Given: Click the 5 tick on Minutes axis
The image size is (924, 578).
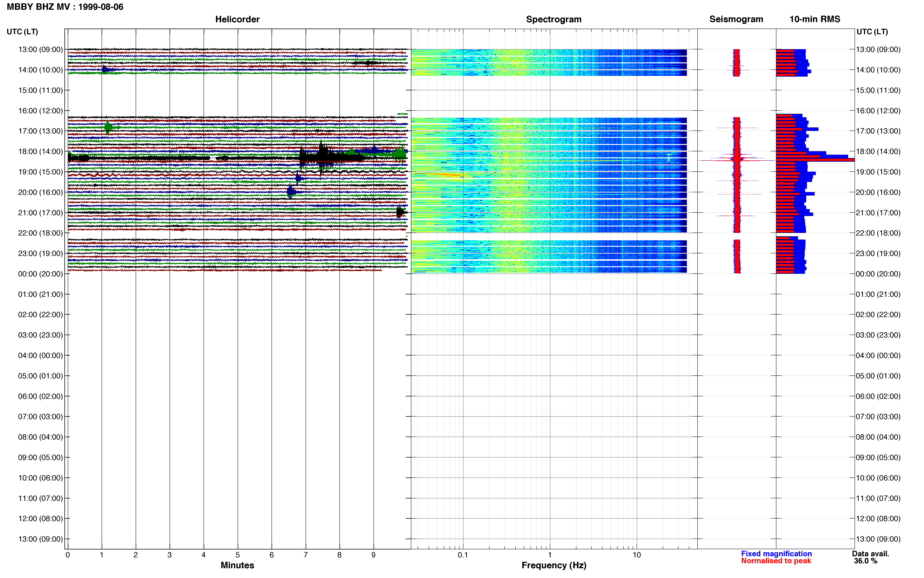Looking at the screenshot, I should [x=238, y=555].
